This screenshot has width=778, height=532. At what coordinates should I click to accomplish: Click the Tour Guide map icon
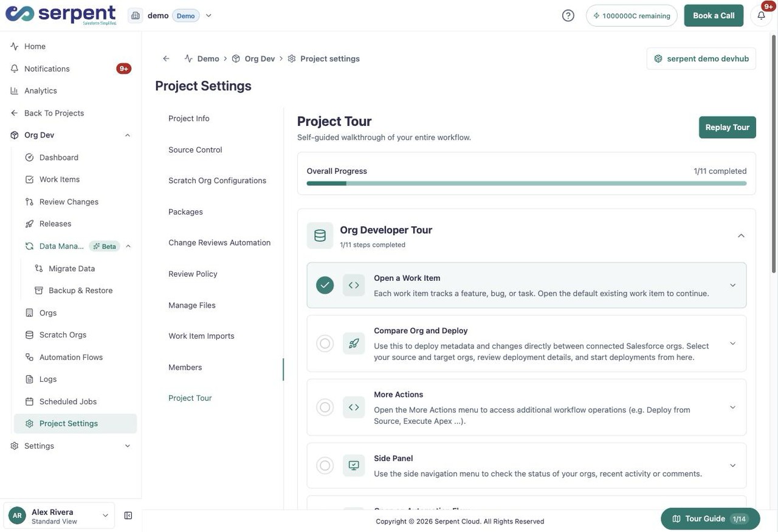click(x=676, y=519)
